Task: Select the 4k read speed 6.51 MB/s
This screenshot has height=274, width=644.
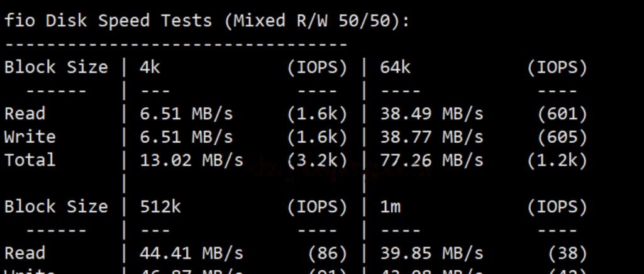Action: pos(186,114)
